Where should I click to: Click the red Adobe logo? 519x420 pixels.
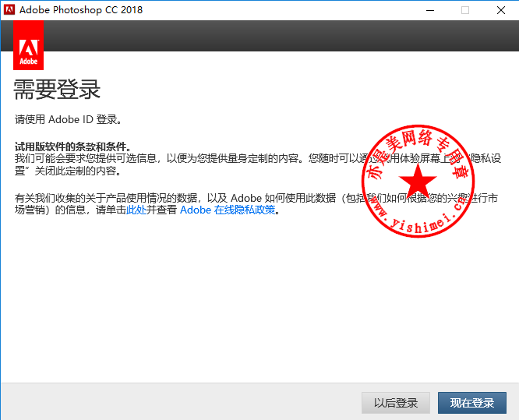tap(29, 45)
